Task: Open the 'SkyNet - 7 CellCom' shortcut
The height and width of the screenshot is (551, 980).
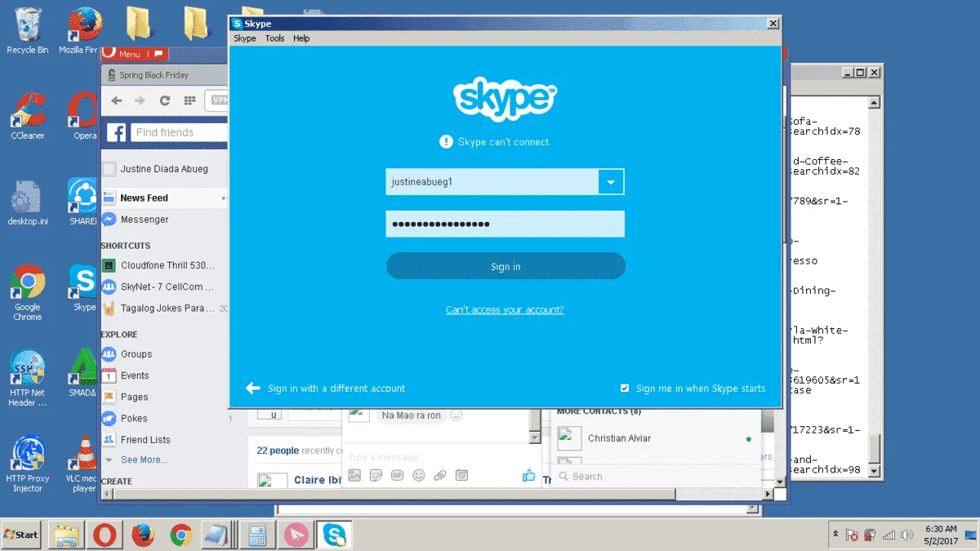Action: (167, 287)
